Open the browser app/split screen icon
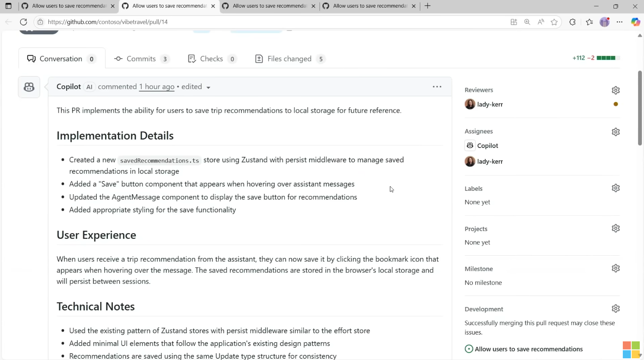 [514, 22]
